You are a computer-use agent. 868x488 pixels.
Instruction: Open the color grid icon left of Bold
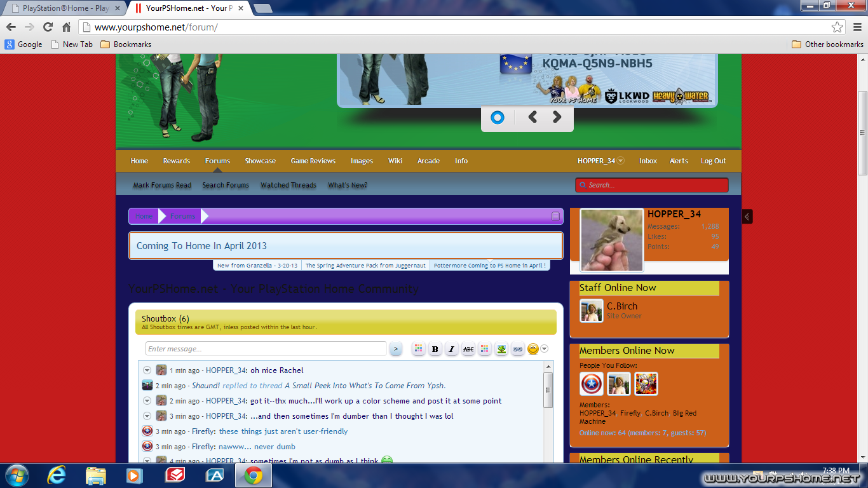tap(418, 349)
